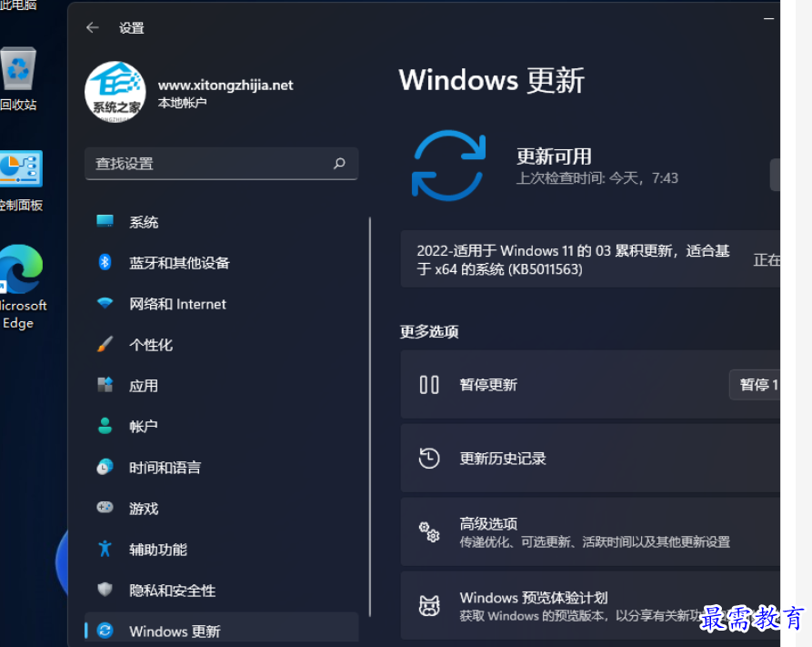This screenshot has width=812, height=647.
Task: Open 更新历史记录
Action: [x=590, y=459]
